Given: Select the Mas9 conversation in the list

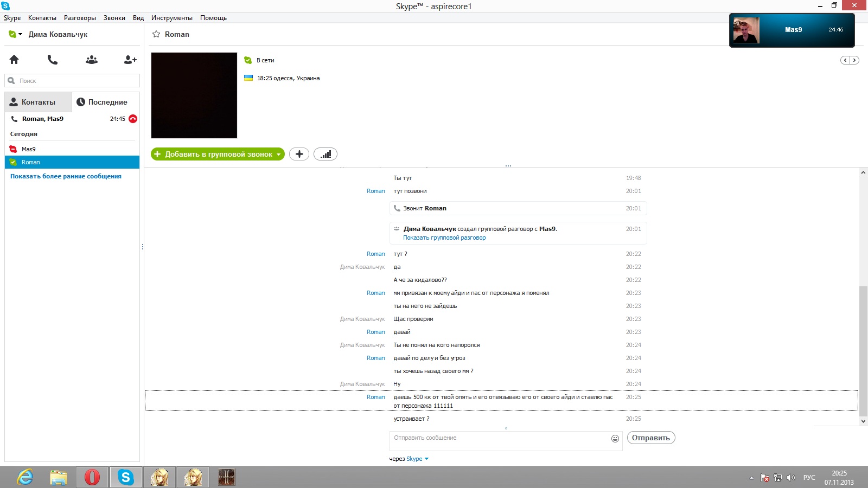Looking at the screenshot, I should pos(72,149).
